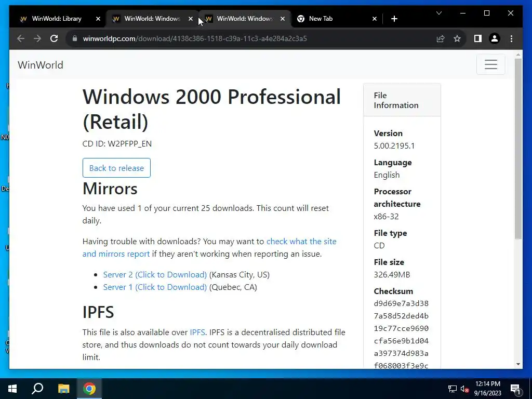532x399 pixels.
Task: Close the WinWorld: Library tab
Action: point(98,19)
